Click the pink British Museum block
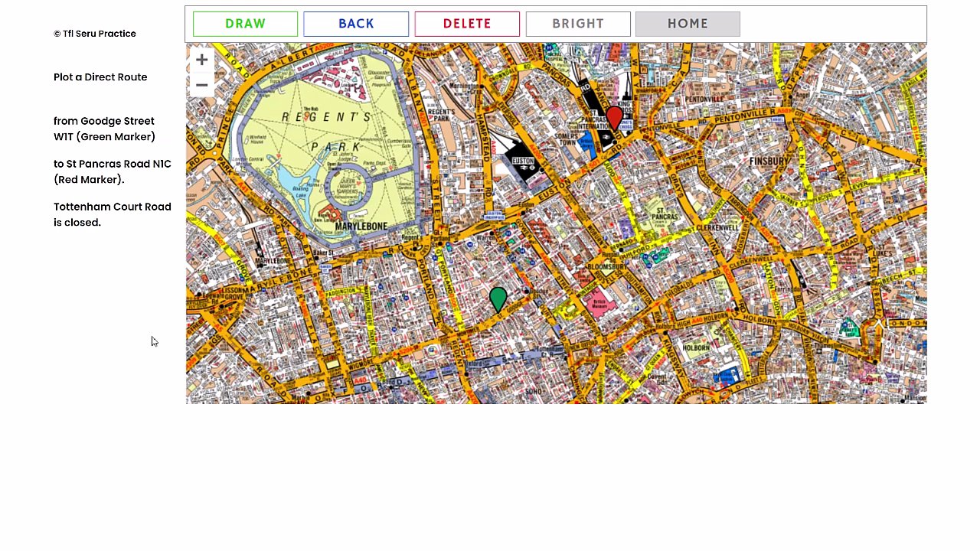The image size is (980, 551). click(599, 302)
